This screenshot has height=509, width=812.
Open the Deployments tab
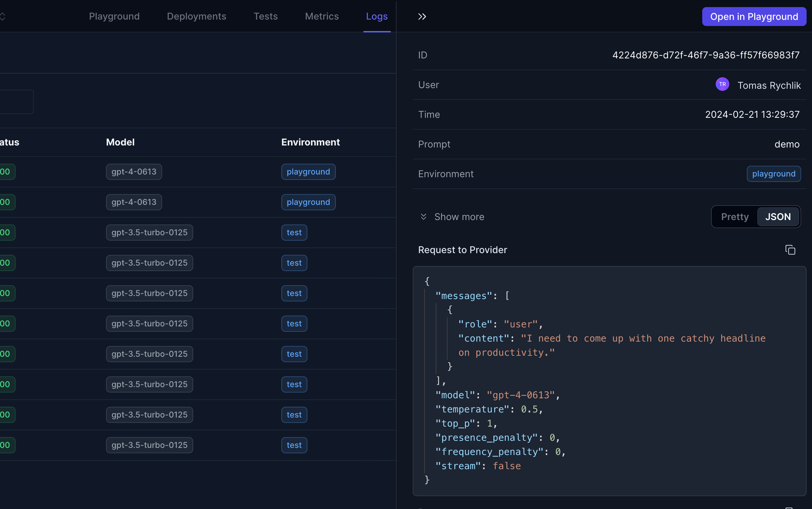(197, 16)
